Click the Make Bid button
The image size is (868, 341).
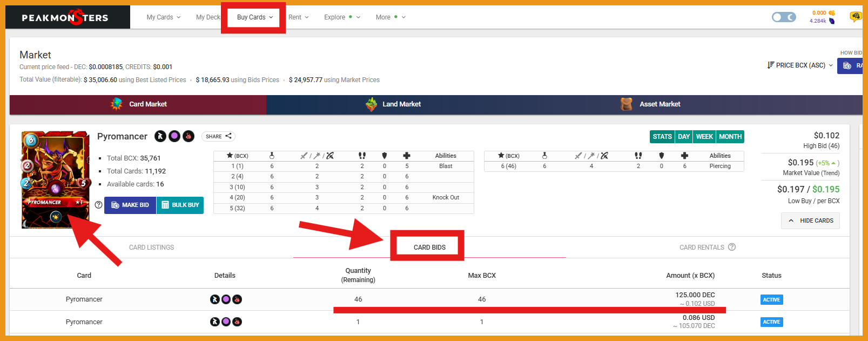coord(130,205)
